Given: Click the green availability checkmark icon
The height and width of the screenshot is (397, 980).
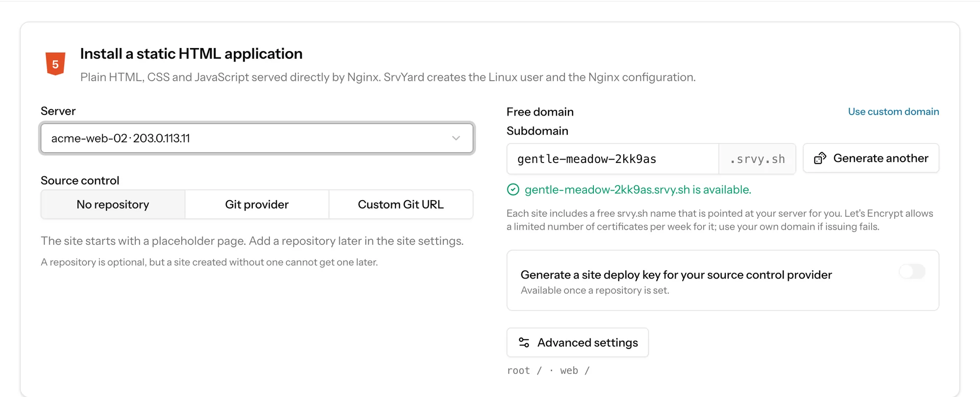Looking at the screenshot, I should [x=513, y=189].
